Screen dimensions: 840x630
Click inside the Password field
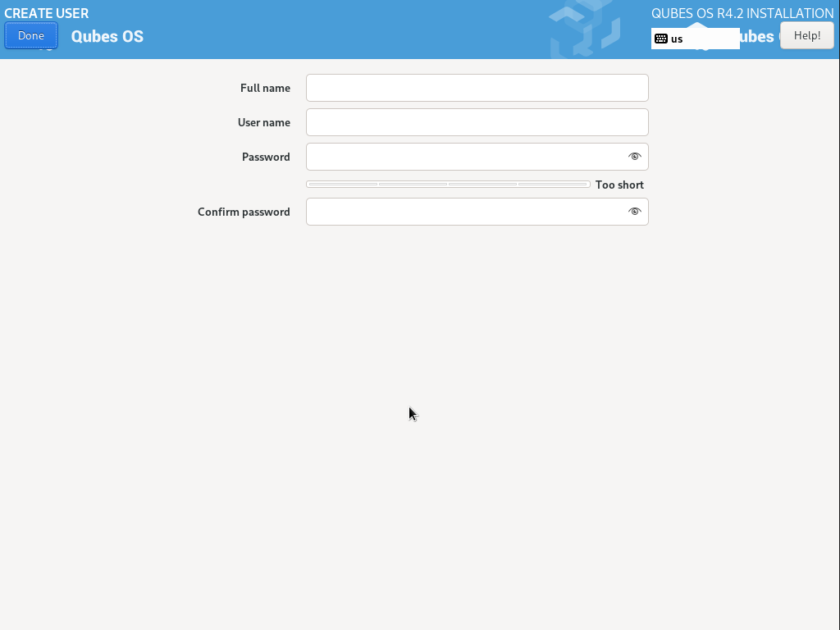[x=459, y=156]
